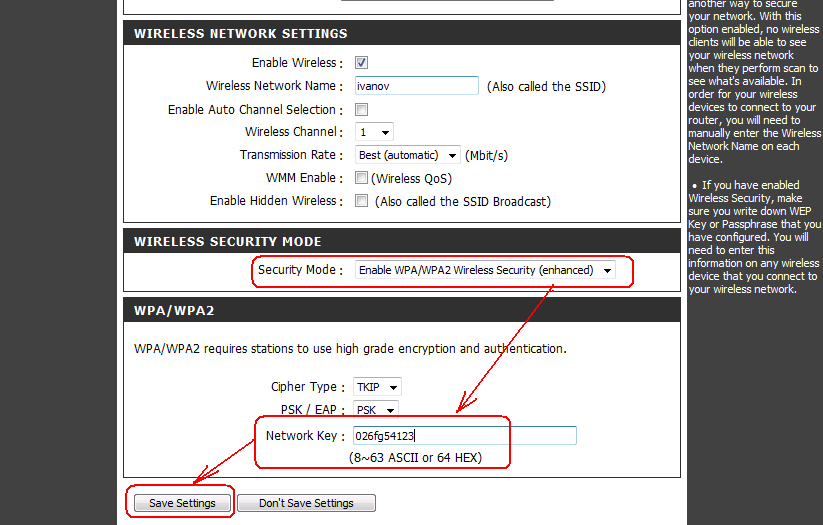This screenshot has width=823, height=525.
Task: Open the Transmission Rate dropdown
Action: [407, 155]
